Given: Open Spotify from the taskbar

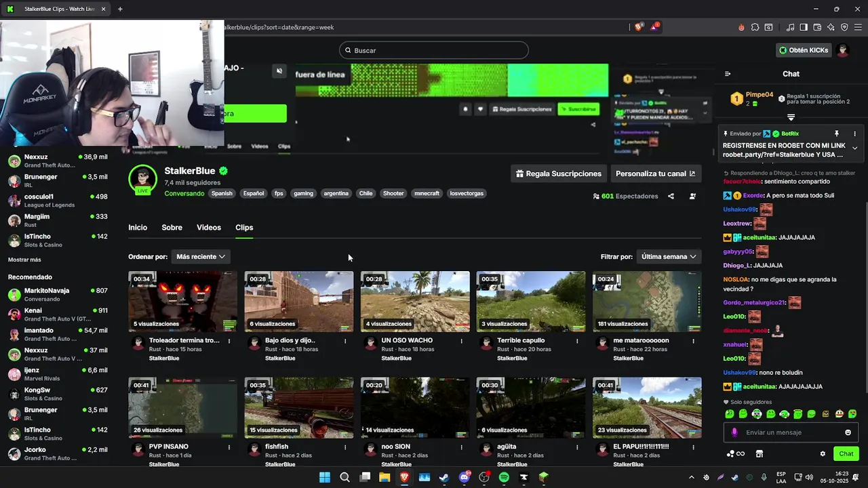Looking at the screenshot, I should (504, 477).
